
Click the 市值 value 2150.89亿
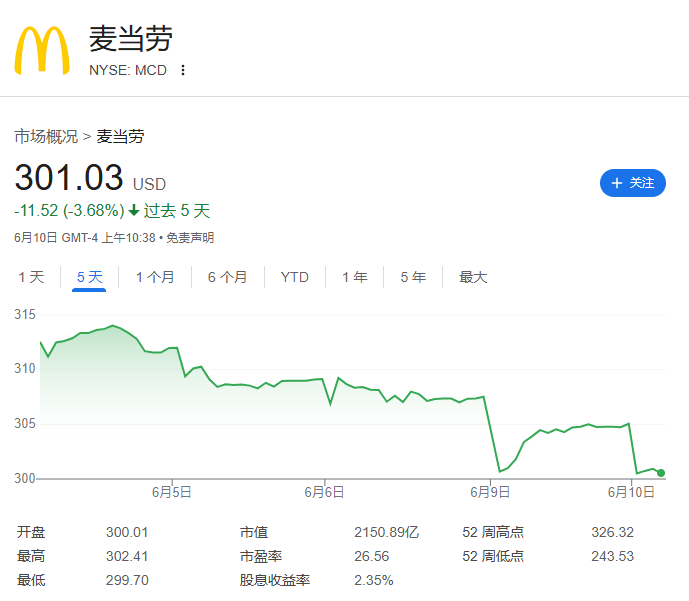click(x=387, y=532)
